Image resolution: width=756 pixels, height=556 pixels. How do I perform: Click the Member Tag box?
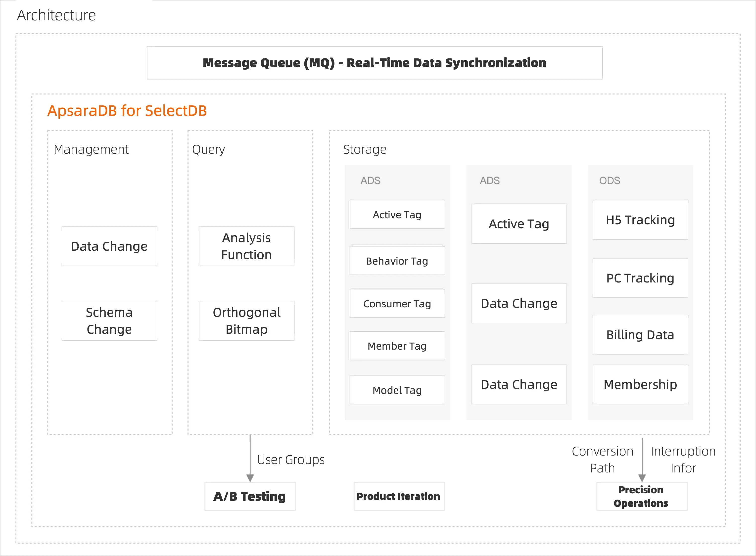coord(397,346)
